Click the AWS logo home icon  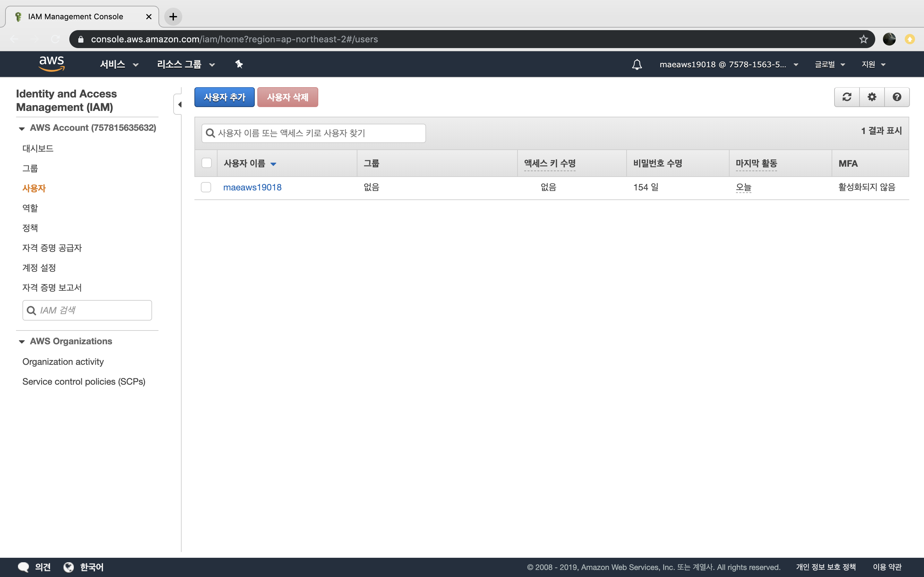click(52, 64)
